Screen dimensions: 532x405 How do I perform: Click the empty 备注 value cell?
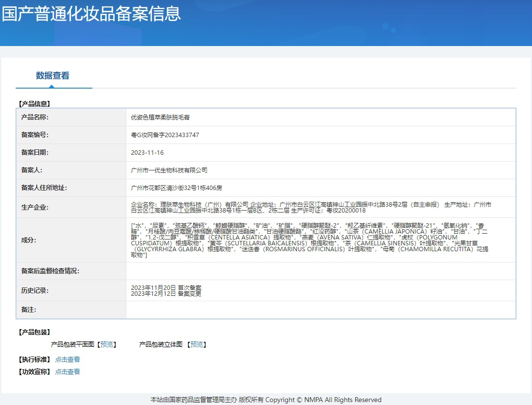pyautogui.click(x=320, y=310)
